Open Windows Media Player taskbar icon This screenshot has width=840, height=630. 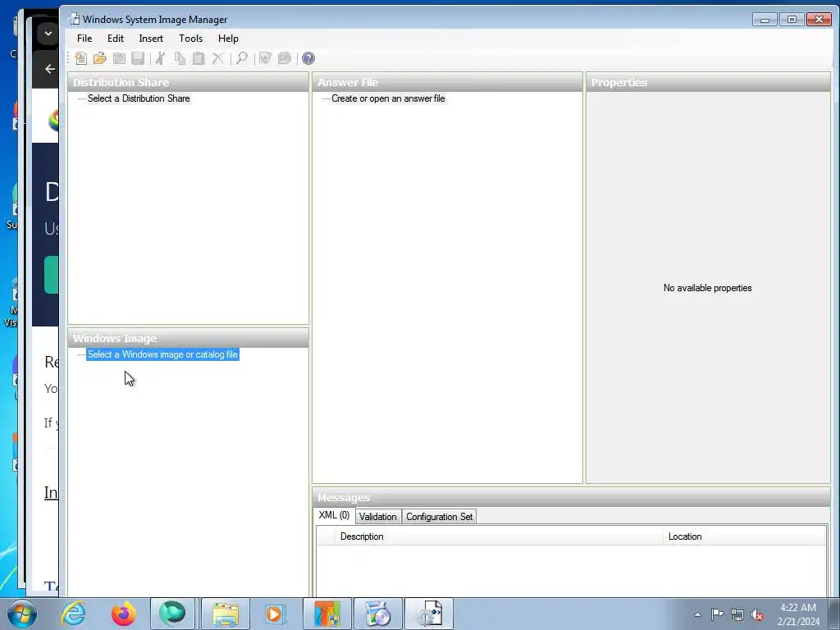tap(276, 614)
